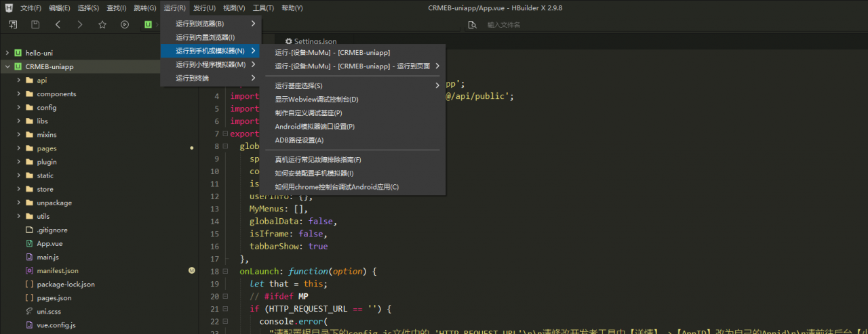The width and height of the screenshot is (868, 334).
Task: Open the 编辑(E) menu
Action: coord(59,8)
